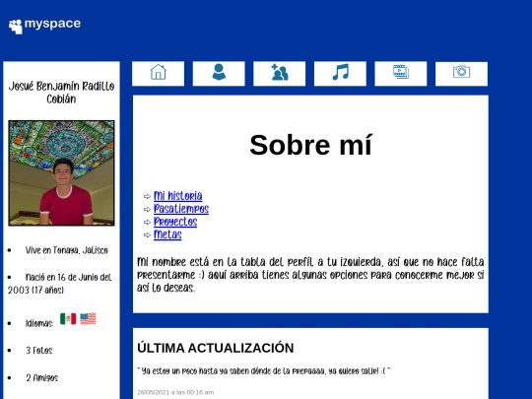Click the United States flag icon
Screen dimensions: 532x399
click(x=89, y=318)
